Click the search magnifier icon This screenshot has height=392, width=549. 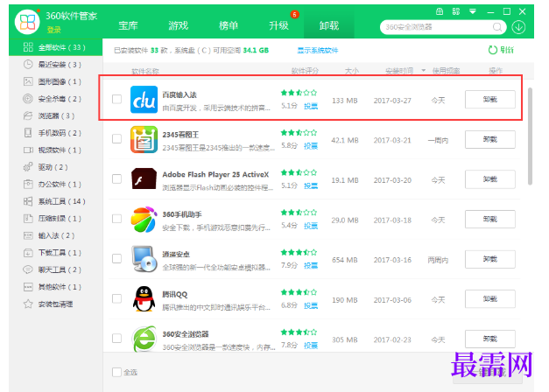497,27
